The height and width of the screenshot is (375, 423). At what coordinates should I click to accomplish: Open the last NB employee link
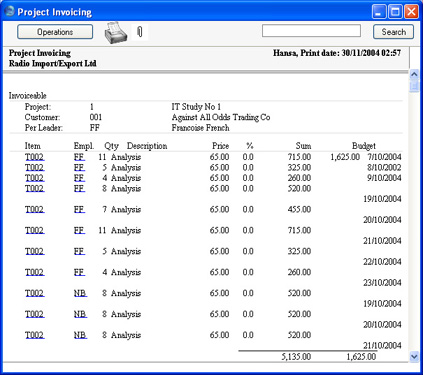80,335
